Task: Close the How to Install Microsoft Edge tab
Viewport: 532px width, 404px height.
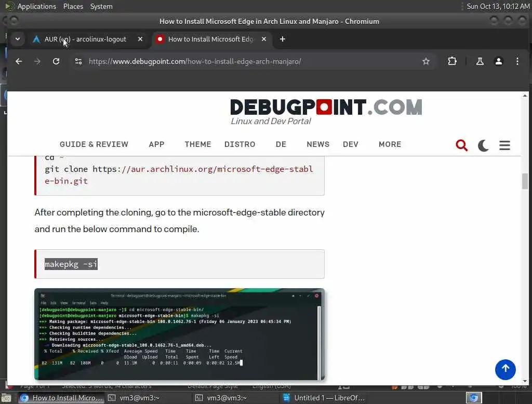Action: click(x=264, y=39)
